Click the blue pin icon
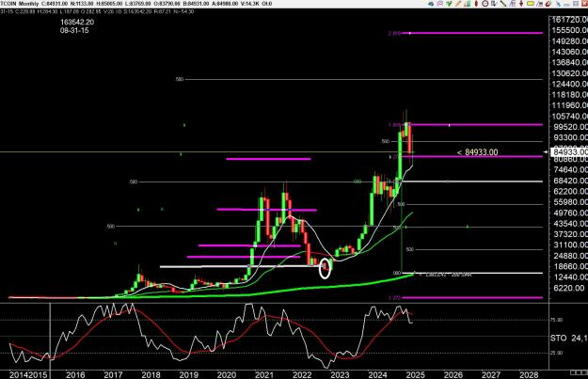The image size is (588, 379). pyautogui.click(x=559, y=4)
